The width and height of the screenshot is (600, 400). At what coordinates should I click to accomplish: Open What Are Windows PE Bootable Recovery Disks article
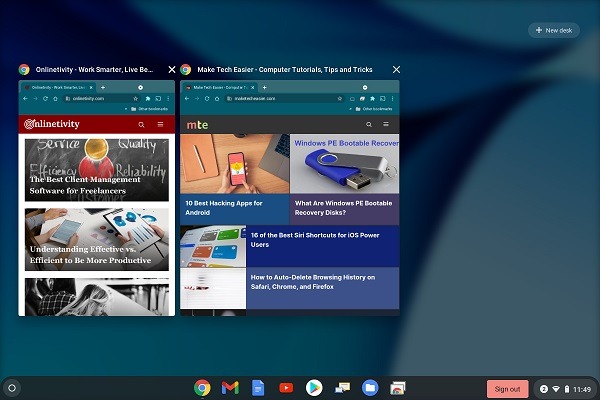click(343, 208)
